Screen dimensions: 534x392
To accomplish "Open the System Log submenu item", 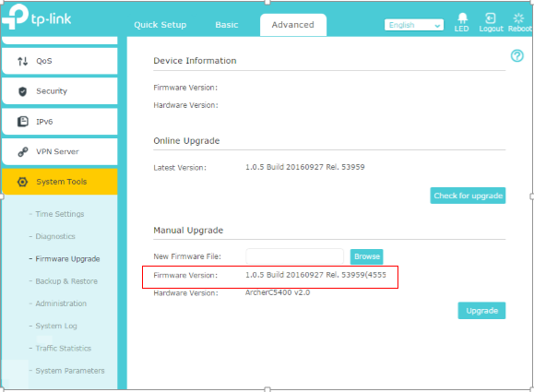I will pos(56,326).
